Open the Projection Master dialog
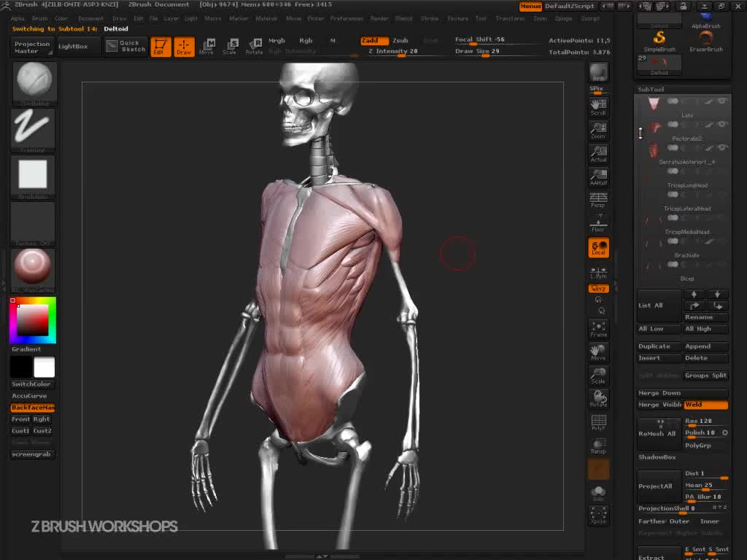The height and width of the screenshot is (560, 747). (x=32, y=47)
